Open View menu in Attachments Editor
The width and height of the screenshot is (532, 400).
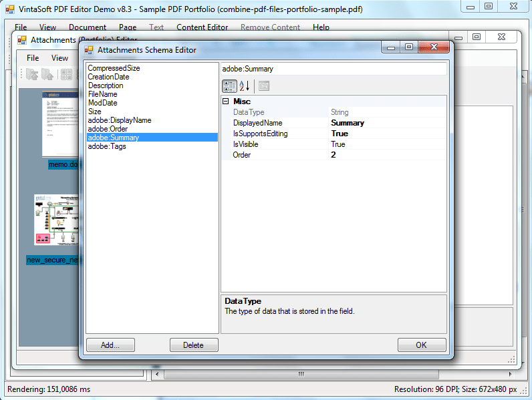(x=59, y=58)
